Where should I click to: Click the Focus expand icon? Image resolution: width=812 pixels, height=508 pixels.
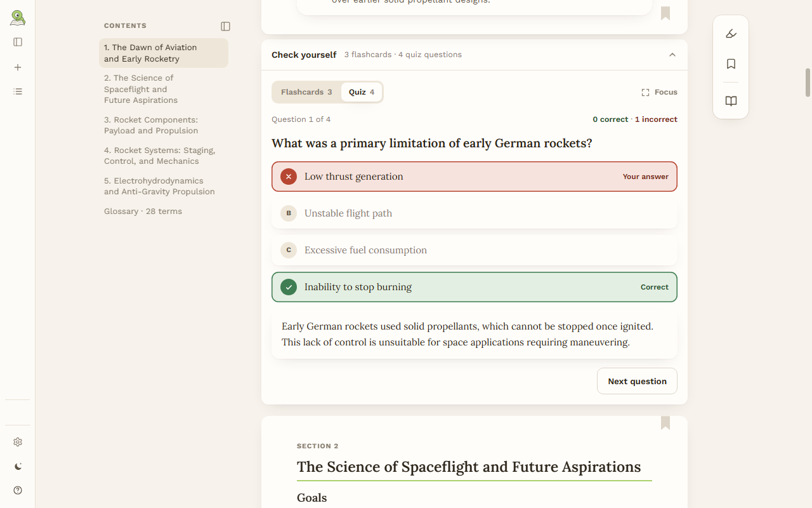click(x=659, y=92)
